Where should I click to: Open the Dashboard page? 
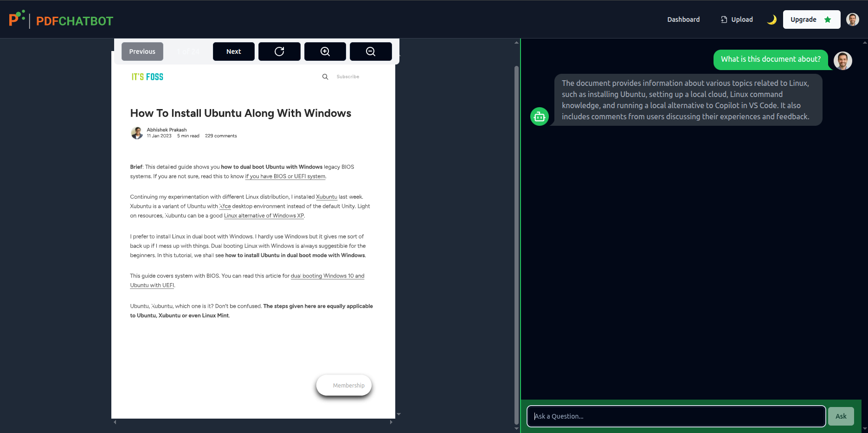pyautogui.click(x=683, y=19)
